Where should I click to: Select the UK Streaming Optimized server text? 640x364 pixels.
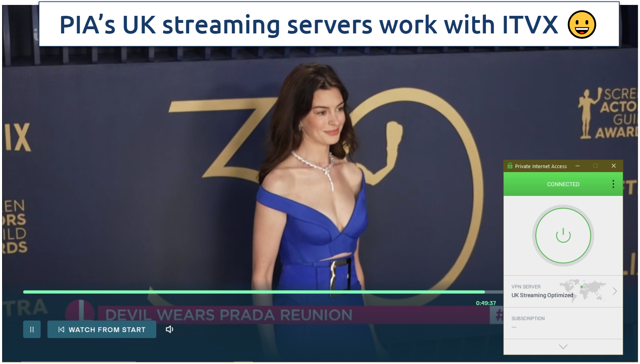pyautogui.click(x=542, y=295)
